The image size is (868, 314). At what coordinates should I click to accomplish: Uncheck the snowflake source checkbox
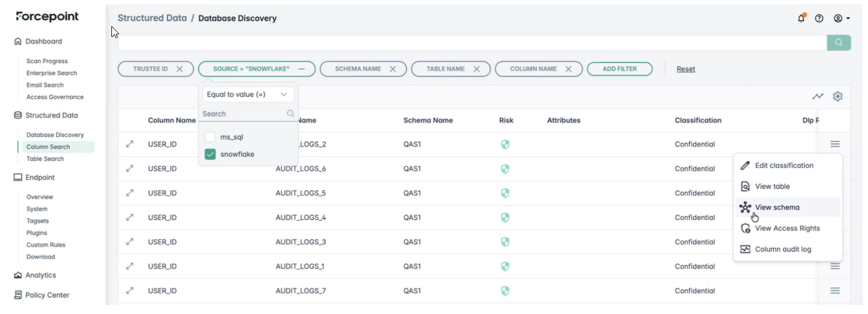click(210, 154)
